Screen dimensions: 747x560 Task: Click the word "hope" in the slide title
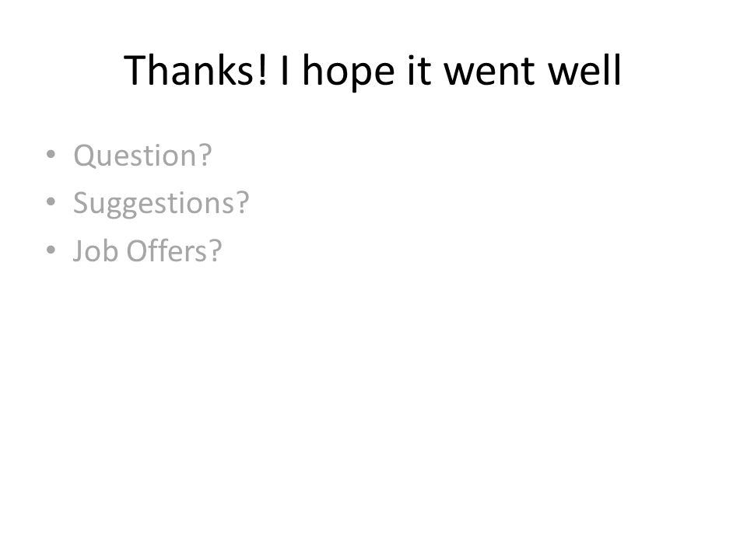(349, 72)
